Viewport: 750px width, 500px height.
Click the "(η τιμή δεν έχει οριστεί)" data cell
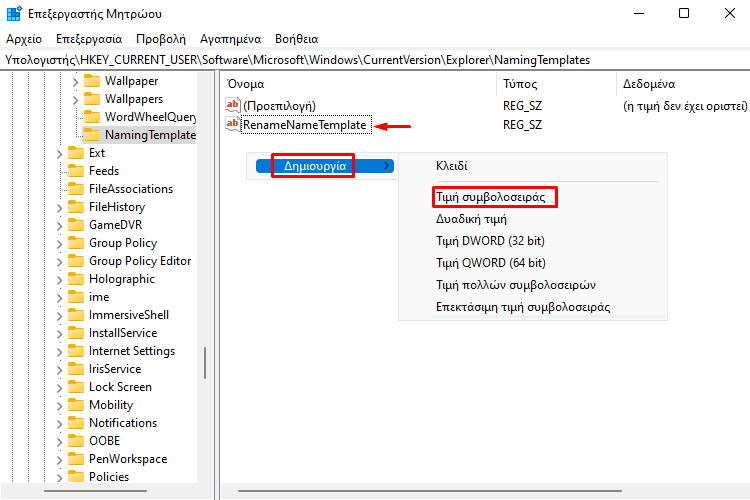(x=685, y=106)
